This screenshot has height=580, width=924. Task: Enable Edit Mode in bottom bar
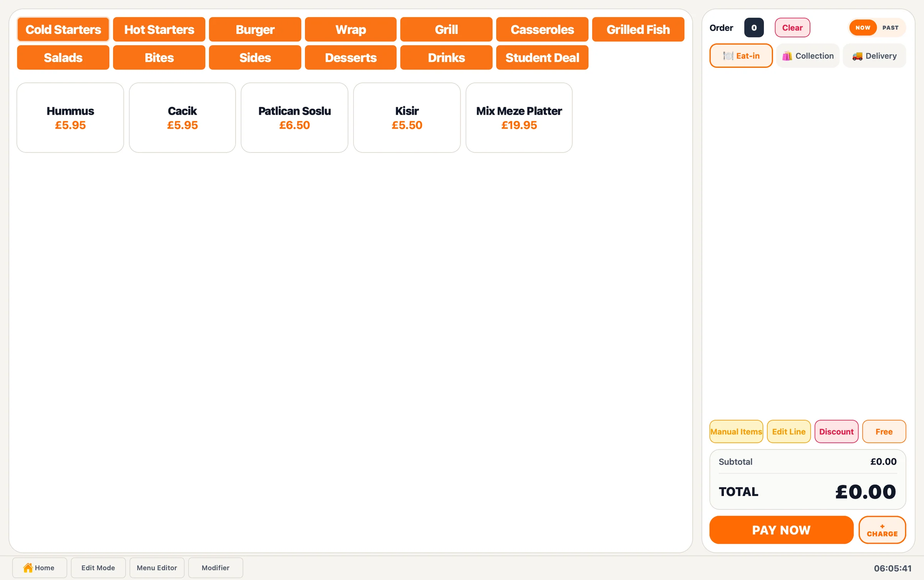point(98,567)
